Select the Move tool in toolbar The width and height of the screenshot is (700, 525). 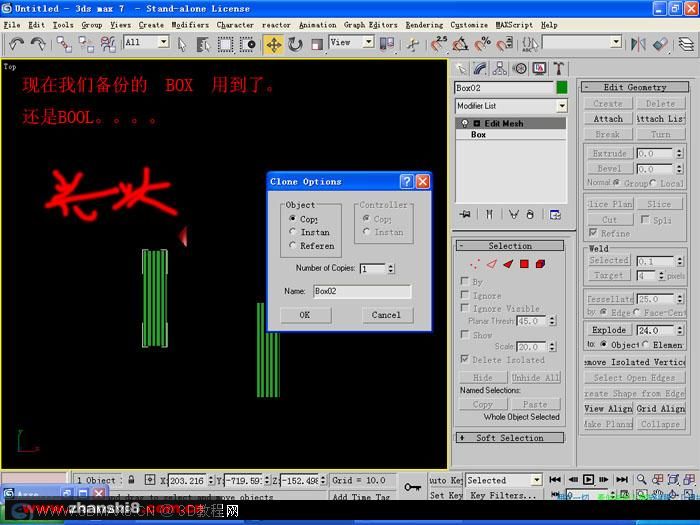(x=274, y=45)
